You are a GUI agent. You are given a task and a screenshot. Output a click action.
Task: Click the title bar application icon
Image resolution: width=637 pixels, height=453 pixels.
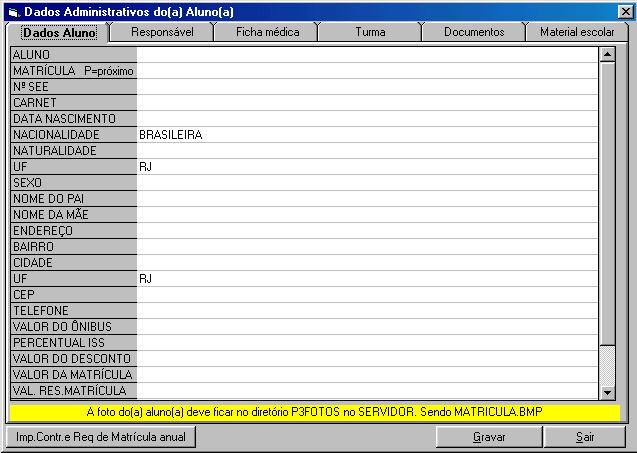12,10
